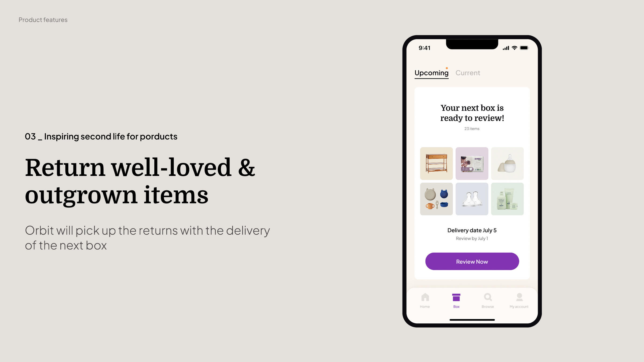Tap the Home icon in bottom navigation

(x=425, y=301)
